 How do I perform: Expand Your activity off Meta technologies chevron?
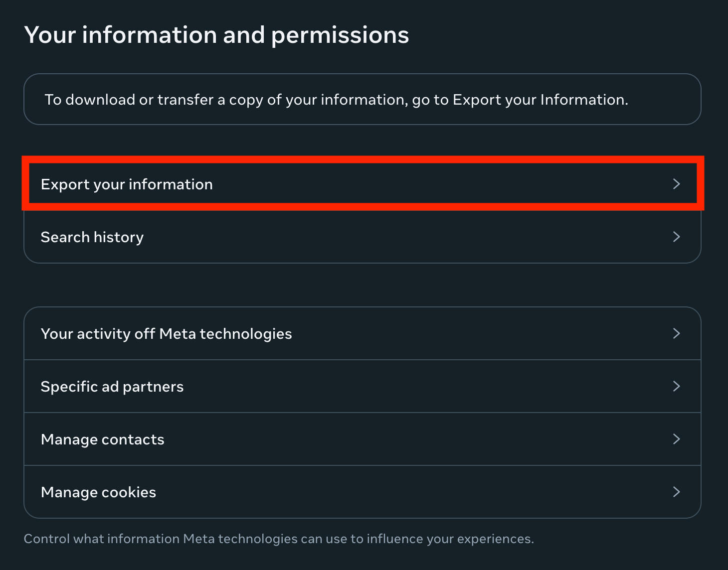pos(676,333)
